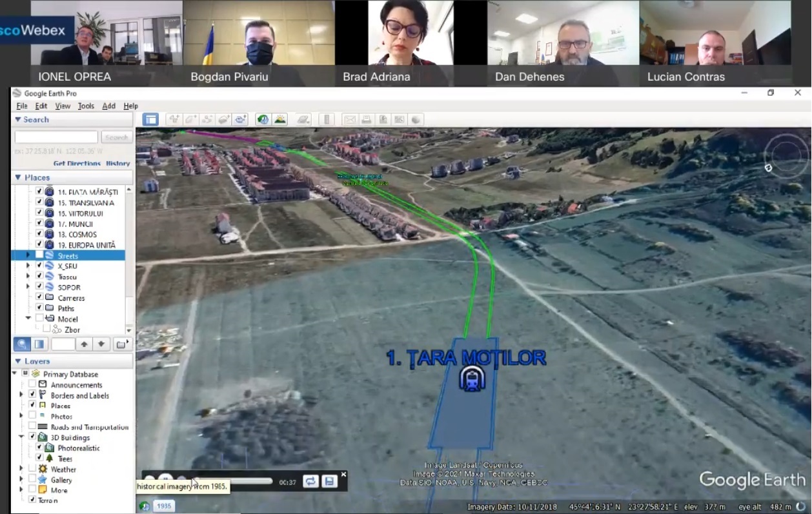Click the Email toolbar icon
The image size is (812, 514).
coord(350,119)
